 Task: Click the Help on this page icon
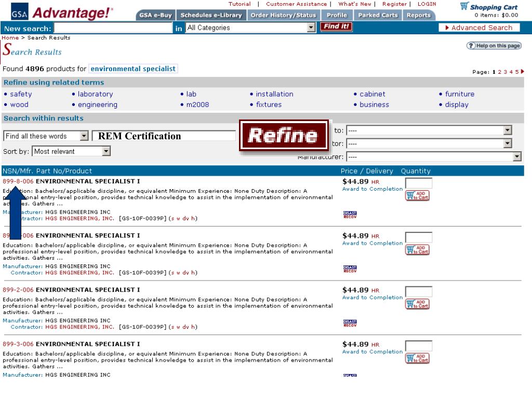point(494,46)
